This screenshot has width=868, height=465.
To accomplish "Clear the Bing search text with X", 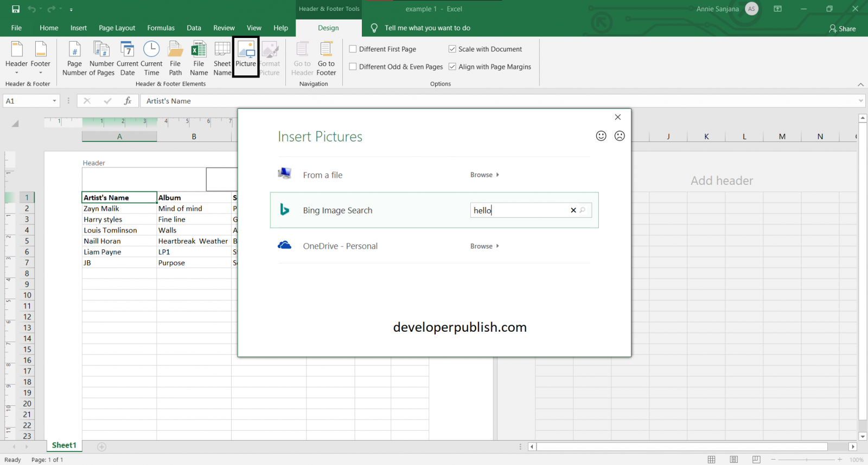I will (573, 210).
